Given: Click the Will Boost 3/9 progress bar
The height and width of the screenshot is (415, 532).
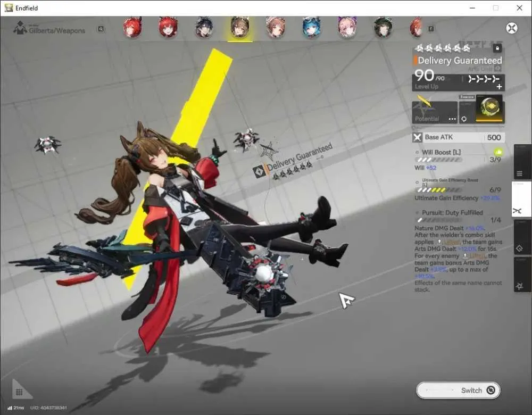Looking at the screenshot, I should [439, 160].
